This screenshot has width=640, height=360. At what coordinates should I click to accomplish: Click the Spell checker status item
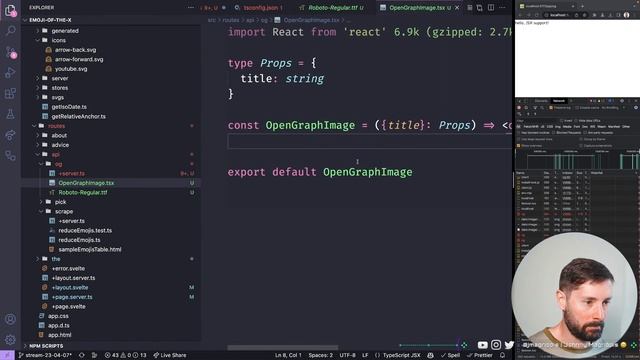pos(450,355)
